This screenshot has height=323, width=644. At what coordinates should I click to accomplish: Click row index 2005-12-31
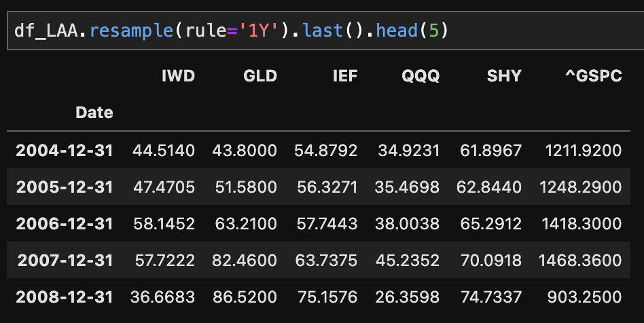click(65, 187)
